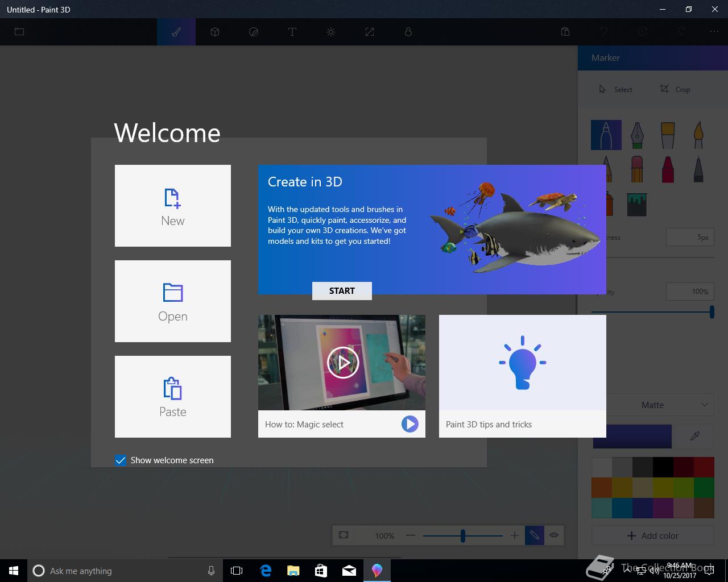The width and height of the screenshot is (728, 582).
Task: Click the New tile
Action: click(x=173, y=206)
